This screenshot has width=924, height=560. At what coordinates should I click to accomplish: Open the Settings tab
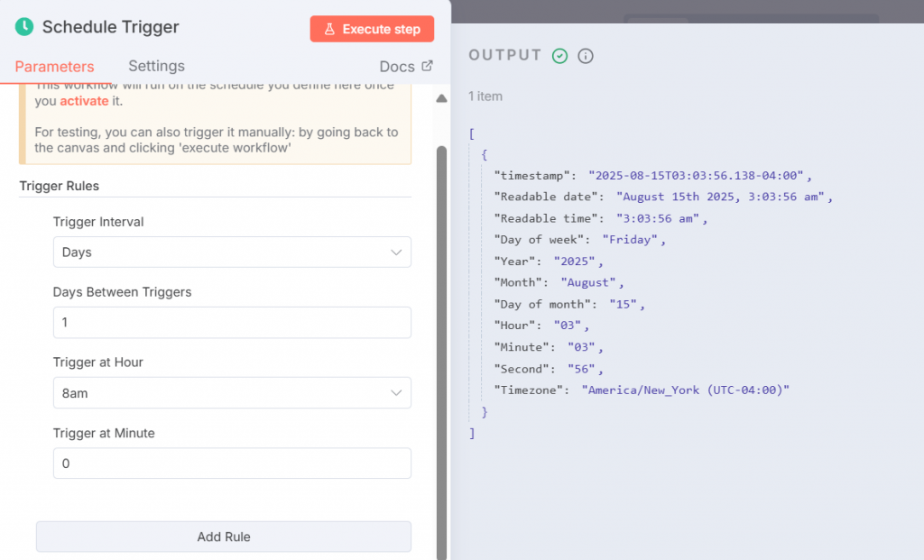coord(156,66)
